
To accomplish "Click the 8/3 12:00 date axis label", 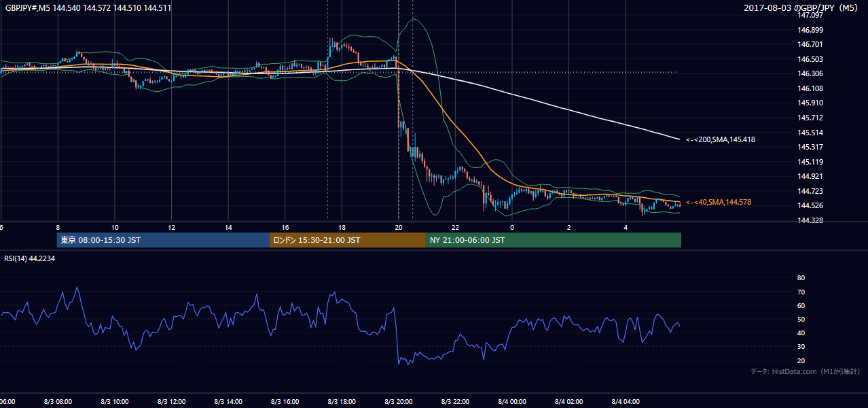I will click(x=171, y=401).
